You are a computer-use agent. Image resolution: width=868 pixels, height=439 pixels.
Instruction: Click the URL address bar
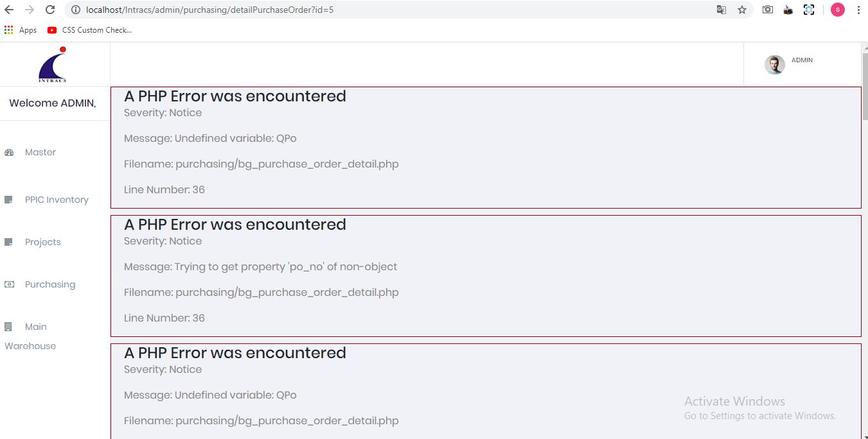pyautogui.click(x=385, y=10)
